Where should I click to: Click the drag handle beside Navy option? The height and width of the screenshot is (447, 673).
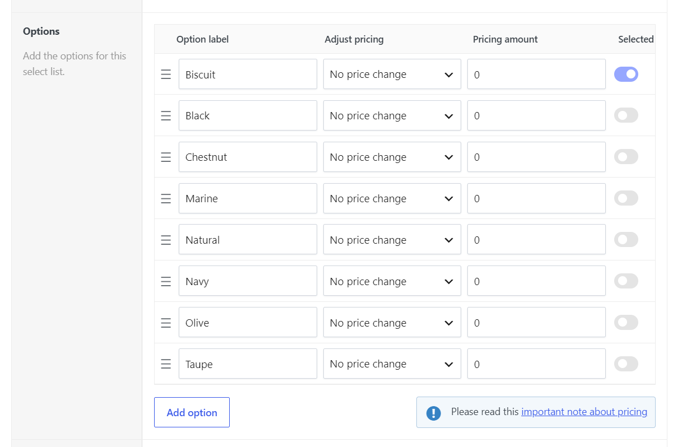pos(166,281)
